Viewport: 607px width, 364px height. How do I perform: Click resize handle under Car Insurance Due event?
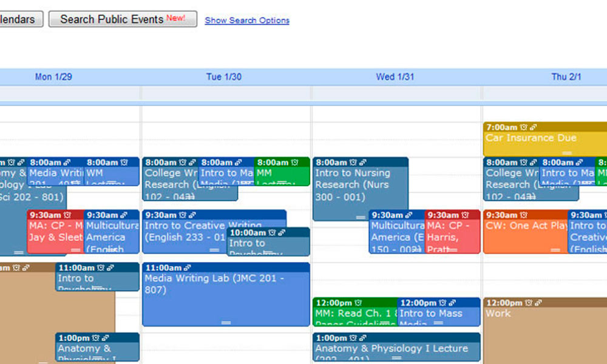(567, 153)
